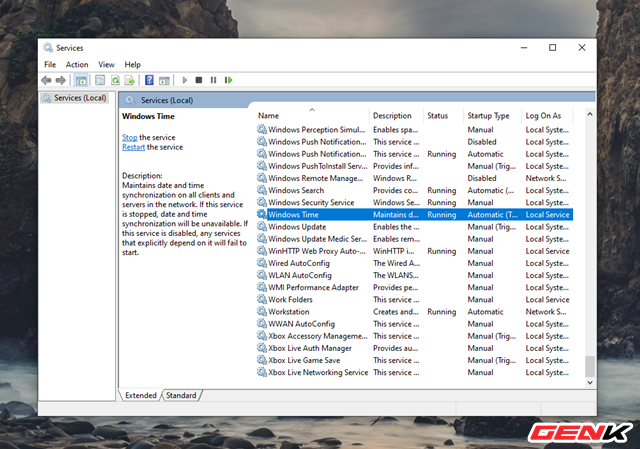
Task: Click gear icon beside Windows Search
Action: pyautogui.click(x=262, y=190)
